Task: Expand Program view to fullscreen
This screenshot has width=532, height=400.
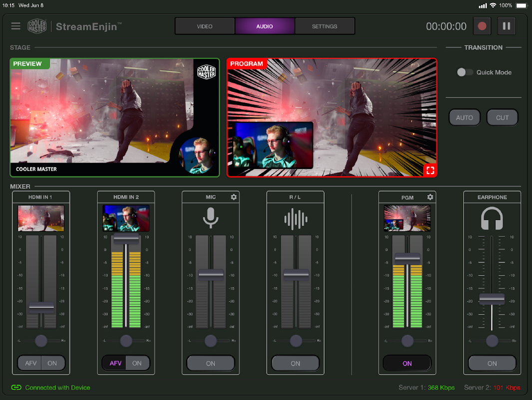Action: [430, 170]
